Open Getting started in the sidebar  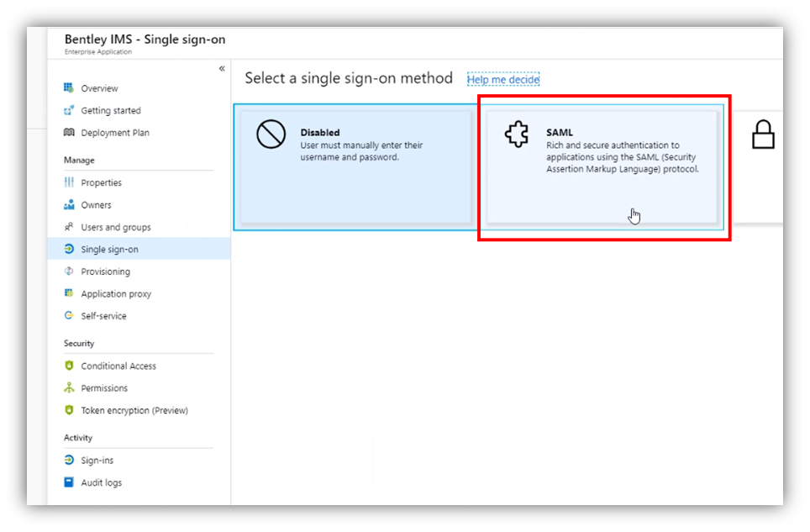coord(139,110)
